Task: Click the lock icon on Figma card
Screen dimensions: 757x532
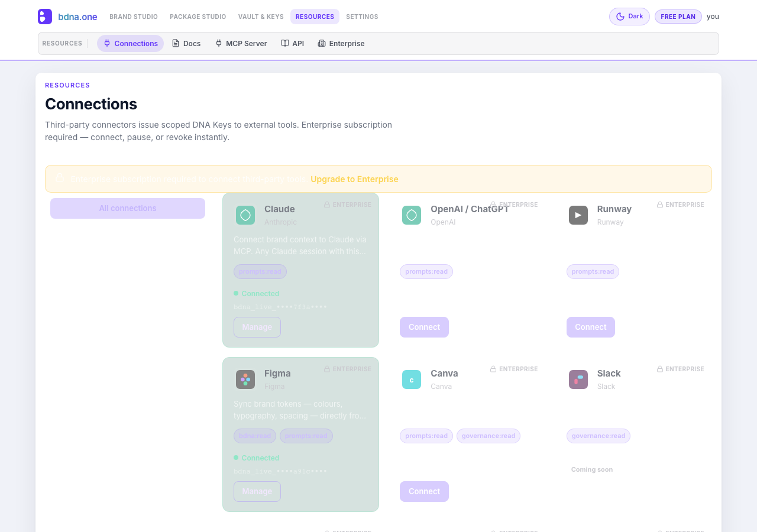Action: click(x=326, y=369)
